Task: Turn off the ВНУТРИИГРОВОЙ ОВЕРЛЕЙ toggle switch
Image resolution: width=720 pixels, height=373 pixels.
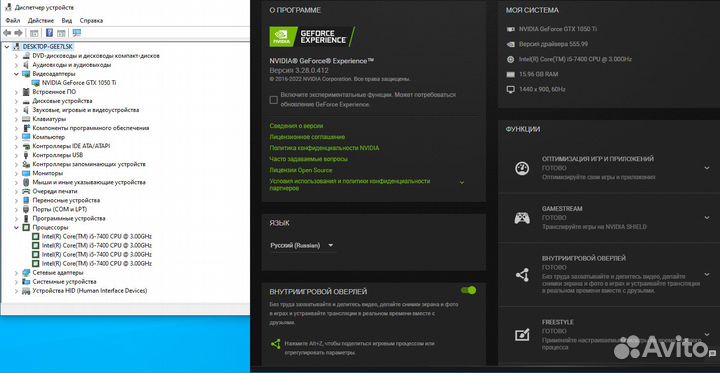Action: pos(468,290)
